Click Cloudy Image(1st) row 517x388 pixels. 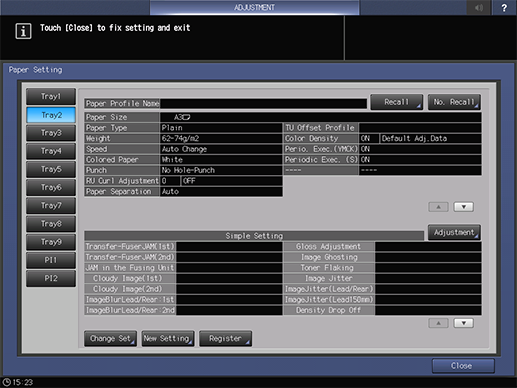[183, 279]
